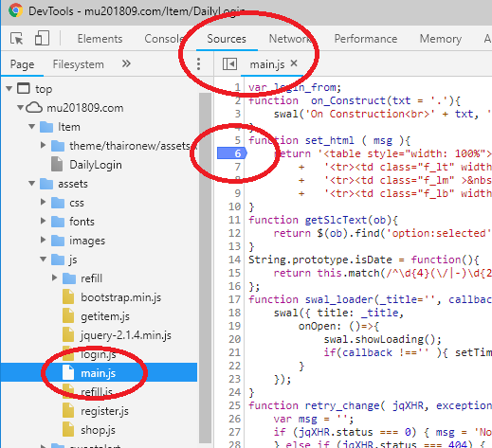The width and height of the screenshot is (492, 448).
Task: Collapse the mu201809.com domain node
Action: click(21, 108)
